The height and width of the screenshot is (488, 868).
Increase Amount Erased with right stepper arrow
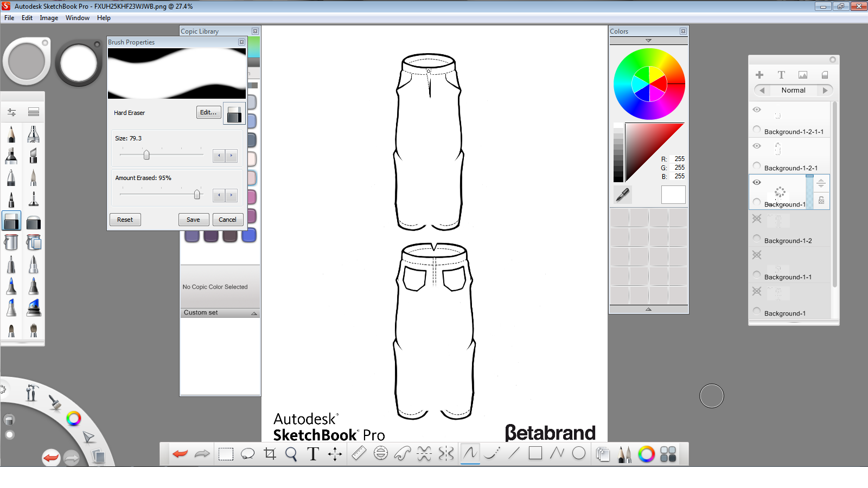tap(232, 195)
